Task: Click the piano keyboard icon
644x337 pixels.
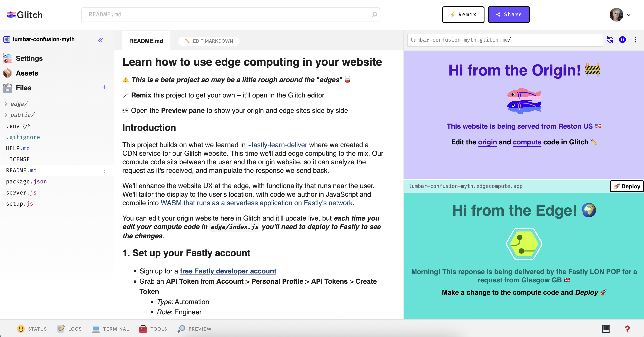Action: click(606, 329)
